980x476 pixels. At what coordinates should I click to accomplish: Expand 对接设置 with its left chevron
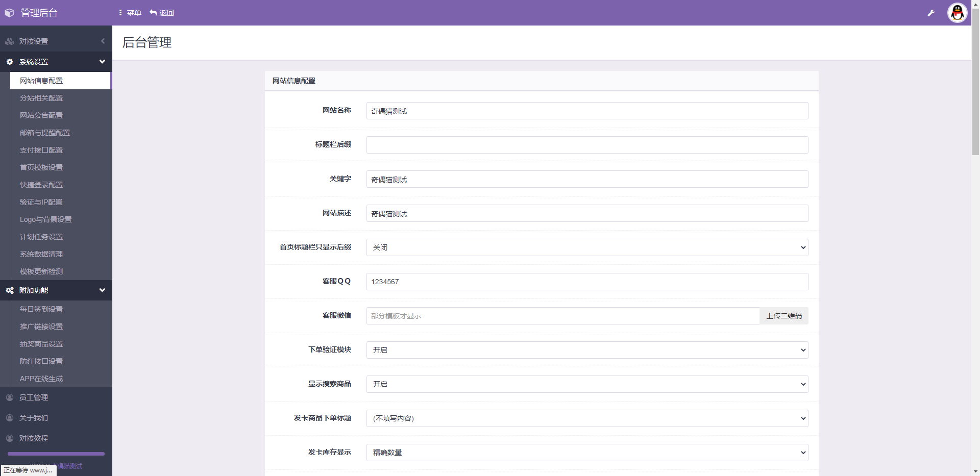103,41
